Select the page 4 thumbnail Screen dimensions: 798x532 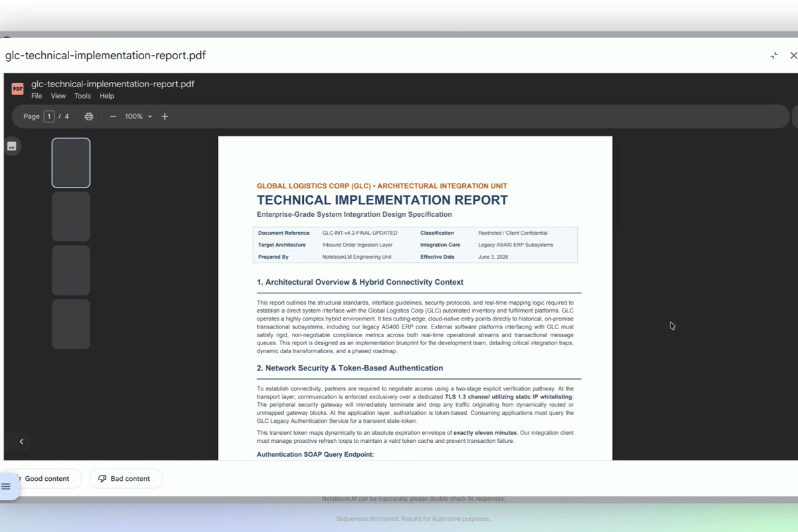71,324
